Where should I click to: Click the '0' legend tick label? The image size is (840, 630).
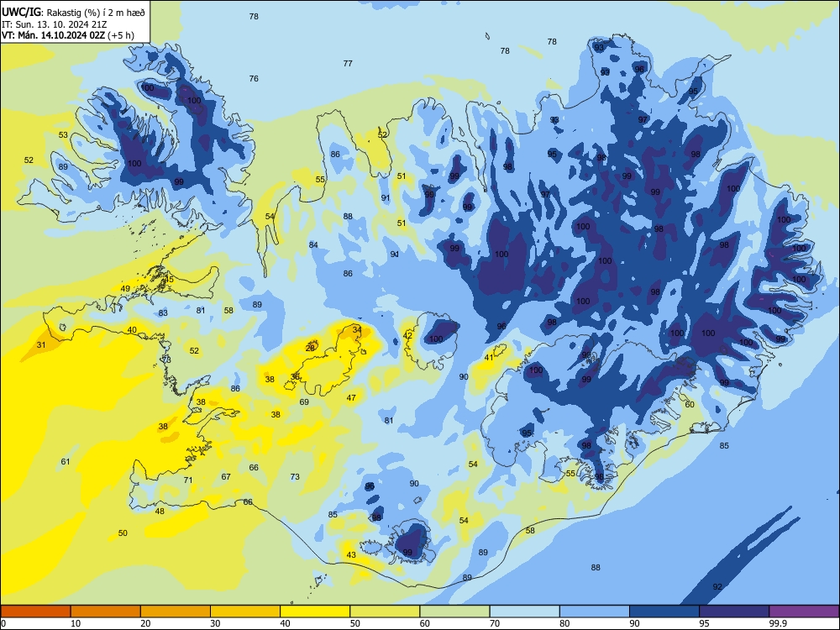click(3, 623)
